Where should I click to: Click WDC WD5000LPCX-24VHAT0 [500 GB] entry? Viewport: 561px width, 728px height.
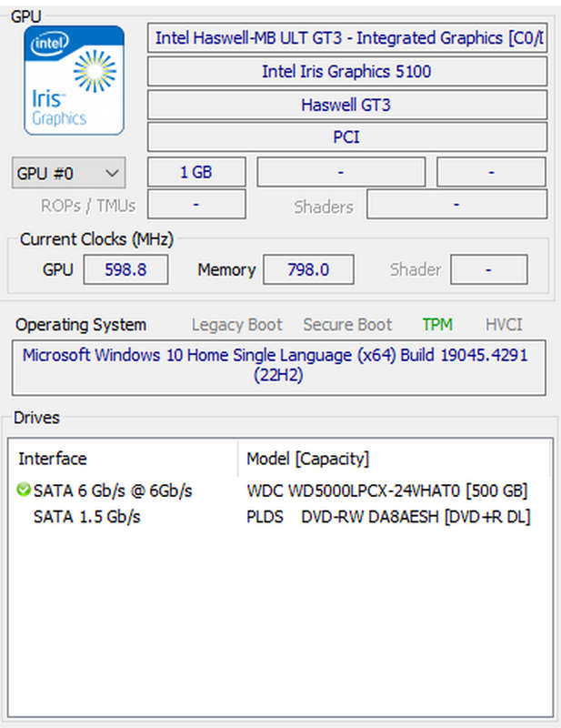coord(387,490)
